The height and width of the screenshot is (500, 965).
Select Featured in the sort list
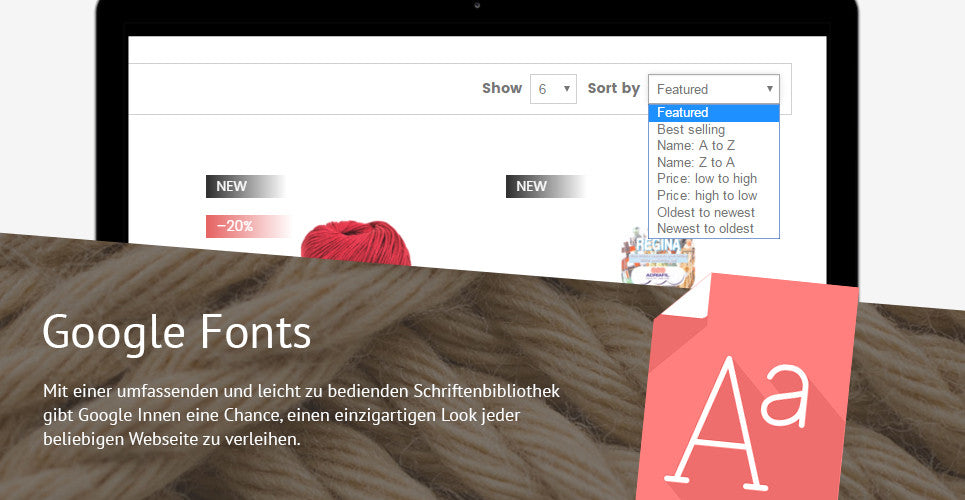[x=713, y=113]
